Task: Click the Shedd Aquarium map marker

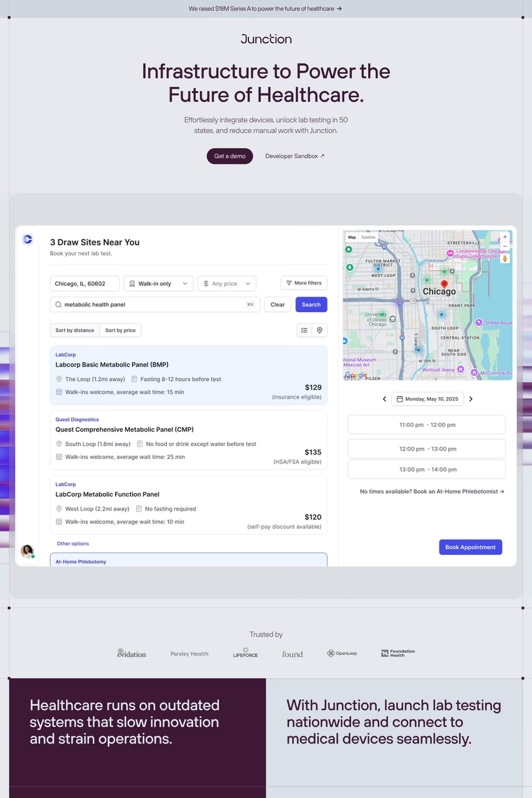Action: pyautogui.click(x=479, y=322)
